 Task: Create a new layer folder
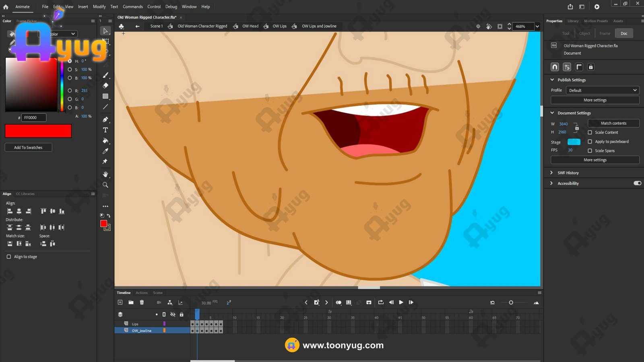[131, 302]
